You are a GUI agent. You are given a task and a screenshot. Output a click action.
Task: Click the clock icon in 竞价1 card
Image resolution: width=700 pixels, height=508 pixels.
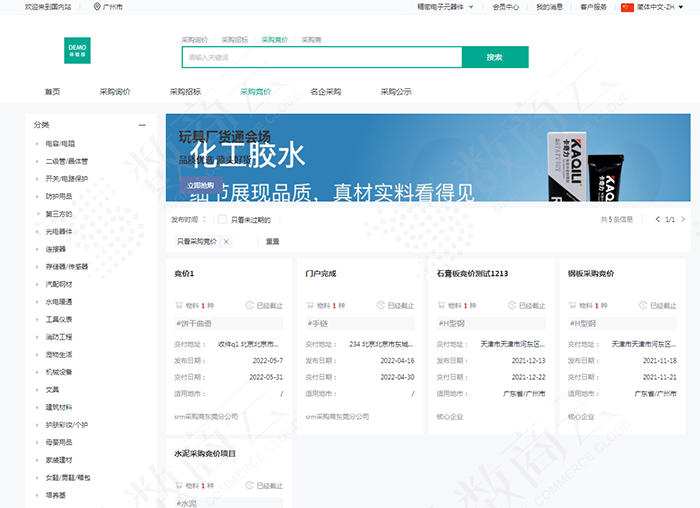click(249, 305)
